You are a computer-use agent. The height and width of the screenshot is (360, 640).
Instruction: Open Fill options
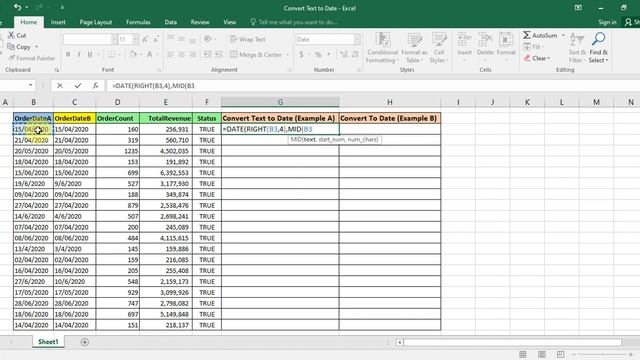click(x=533, y=47)
